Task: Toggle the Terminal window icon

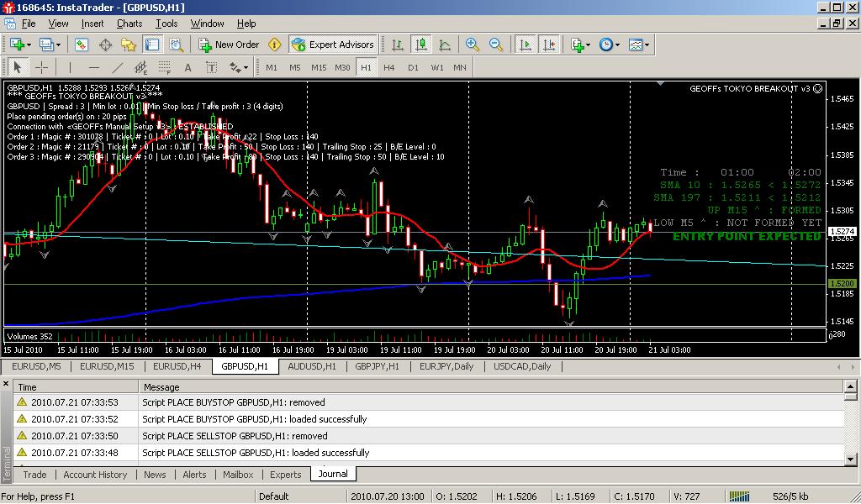Action: [152, 45]
